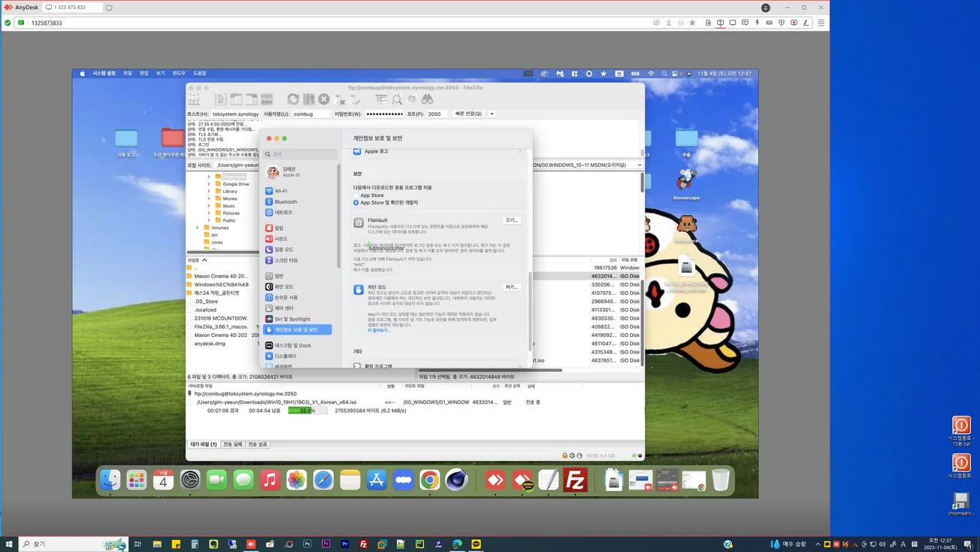Select anydesk.dmg in local file list
The height and width of the screenshot is (552, 980).
tap(210, 344)
